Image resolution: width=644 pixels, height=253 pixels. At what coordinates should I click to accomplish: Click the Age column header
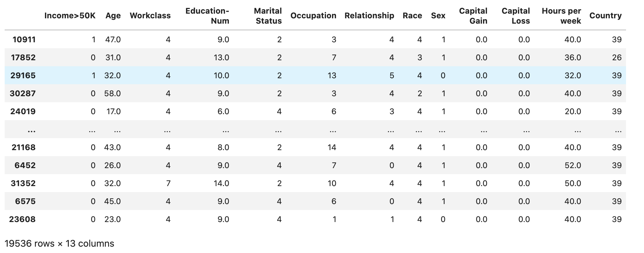click(113, 16)
